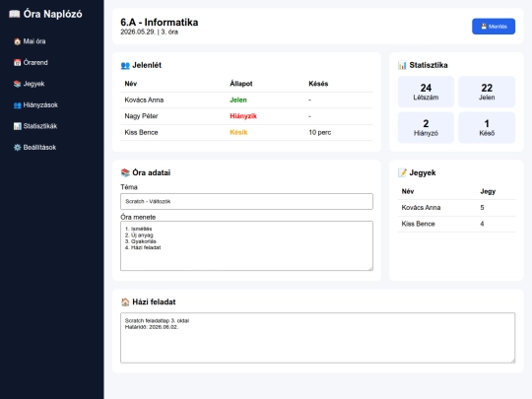Image resolution: width=532 pixels, height=399 pixels.
Task: Click the people icon beside Hiányzások
Action: click(18, 105)
